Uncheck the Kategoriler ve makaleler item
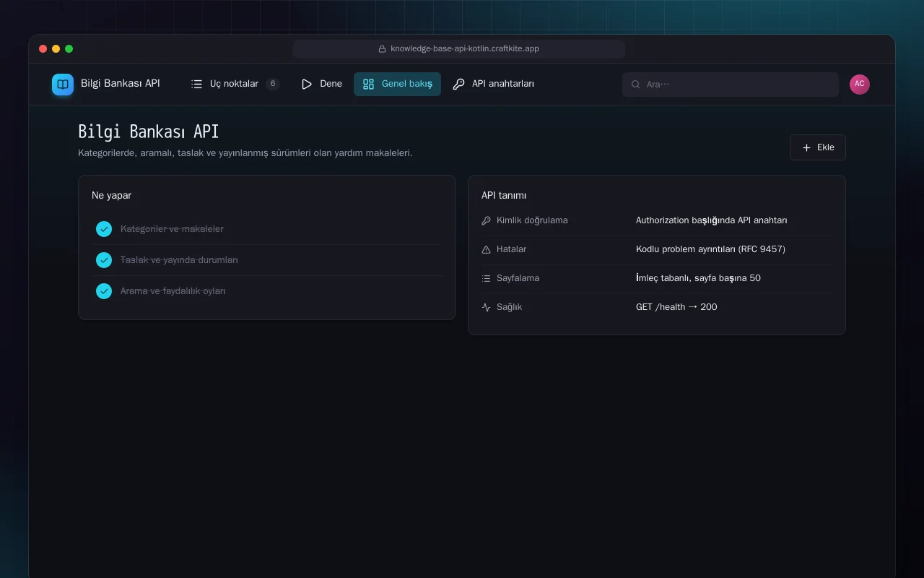The height and width of the screenshot is (578, 924). click(x=104, y=229)
